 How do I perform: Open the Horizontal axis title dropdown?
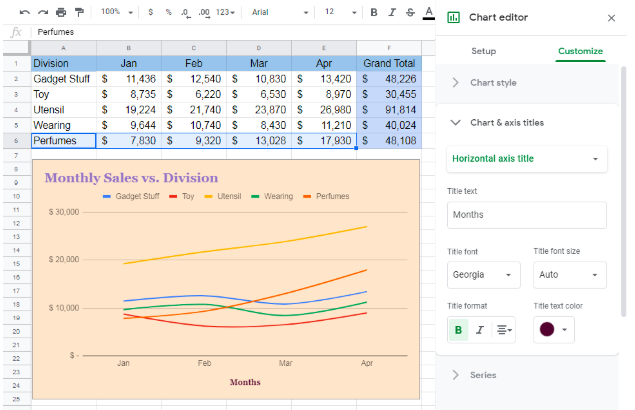point(526,159)
